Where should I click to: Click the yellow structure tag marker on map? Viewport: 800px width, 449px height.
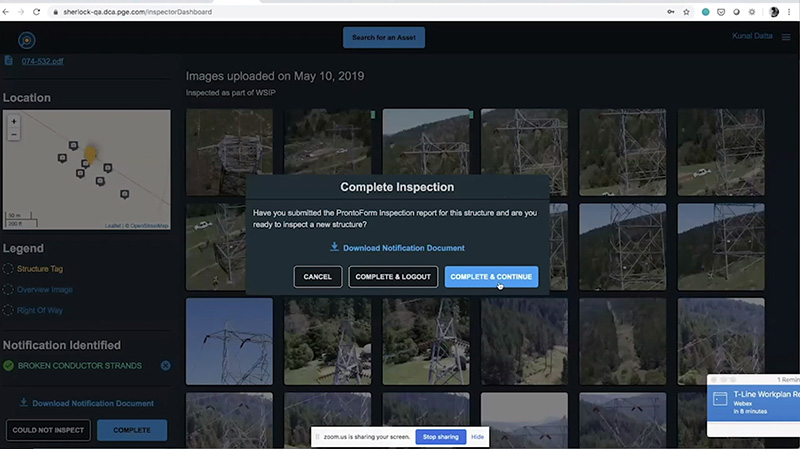point(90,155)
